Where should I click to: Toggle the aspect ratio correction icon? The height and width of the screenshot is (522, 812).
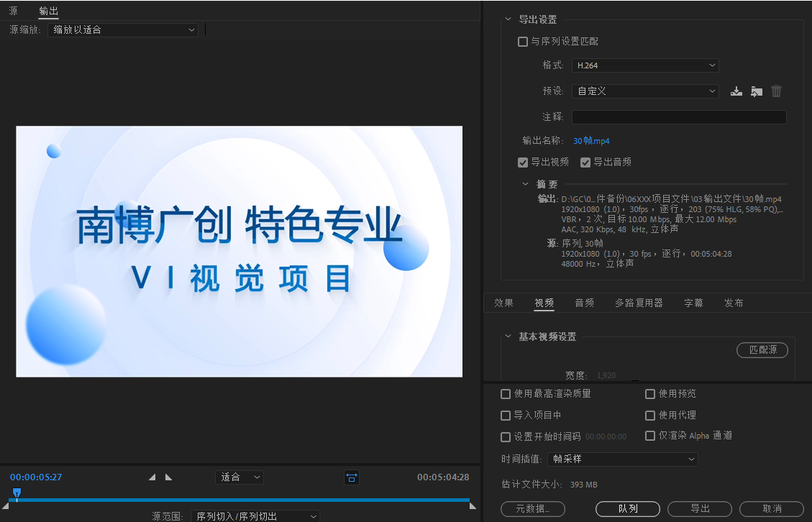[352, 477]
